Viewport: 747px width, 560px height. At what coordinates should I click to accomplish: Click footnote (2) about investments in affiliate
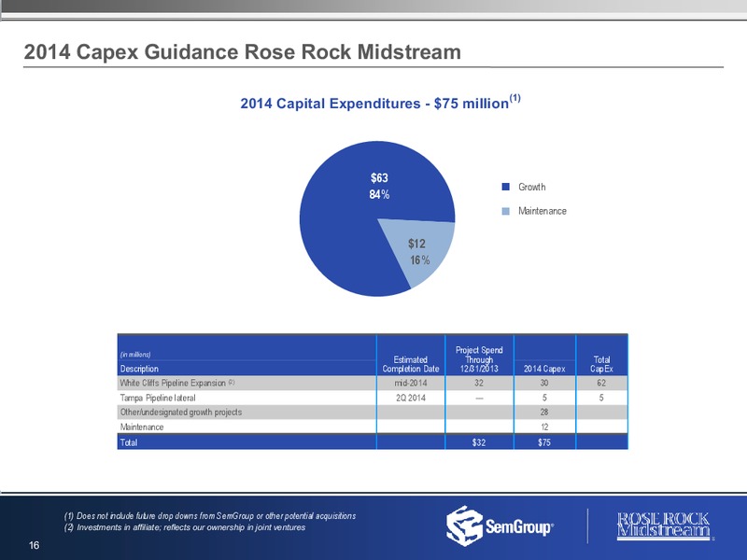(185, 527)
